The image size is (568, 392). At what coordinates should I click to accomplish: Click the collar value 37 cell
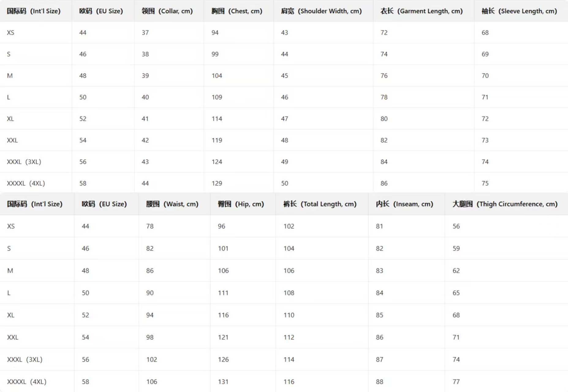(145, 32)
